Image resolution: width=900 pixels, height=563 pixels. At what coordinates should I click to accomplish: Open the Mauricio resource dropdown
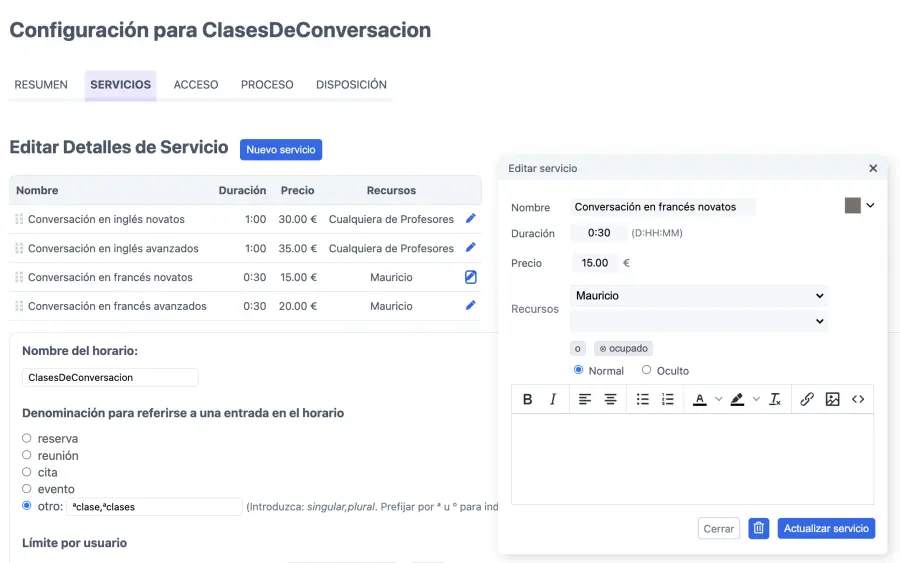click(x=698, y=296)
